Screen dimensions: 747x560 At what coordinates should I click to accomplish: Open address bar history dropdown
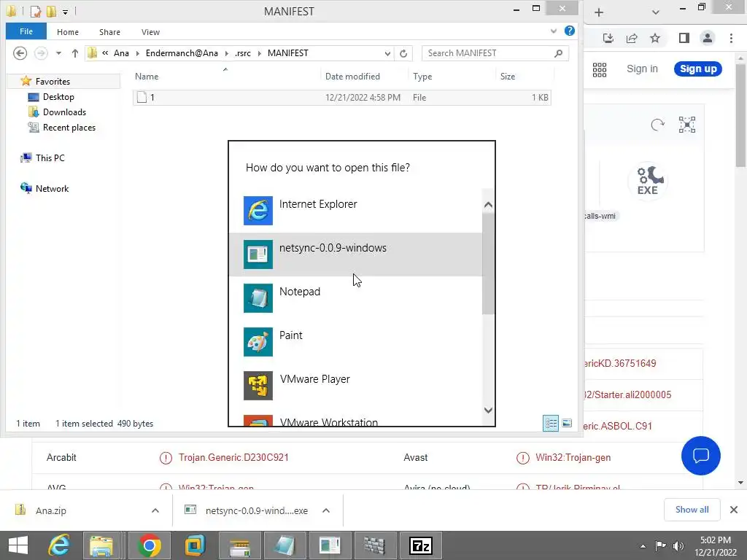tap(388, 53)
